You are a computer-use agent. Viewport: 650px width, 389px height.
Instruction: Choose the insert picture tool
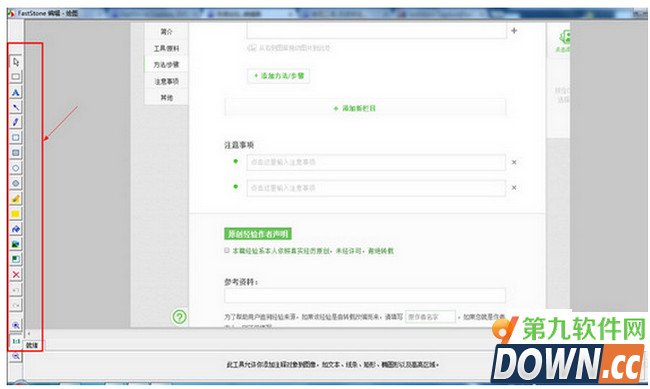pos(16,244)
